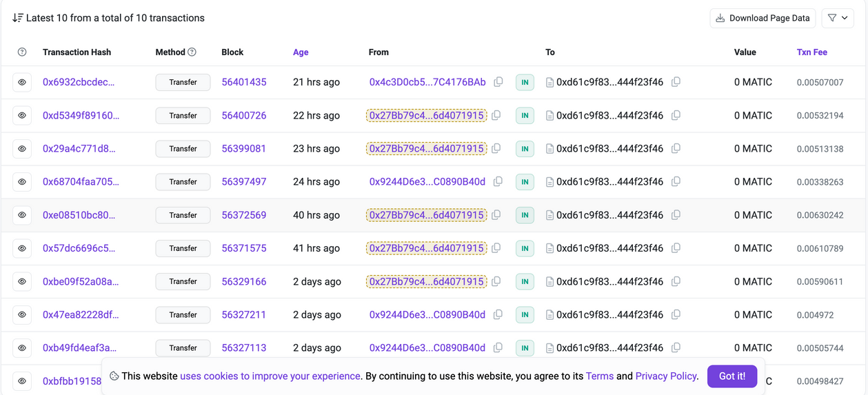Open transaction hash 0xd5349f89160
The height and width of the screenshot is (395, 868).
point(81,115)
